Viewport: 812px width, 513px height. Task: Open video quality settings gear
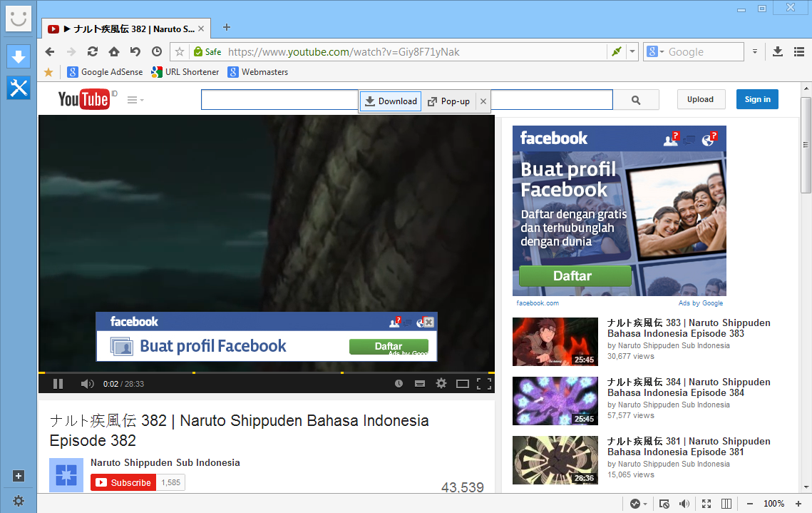pyautogui.click(x=441, y=383)
